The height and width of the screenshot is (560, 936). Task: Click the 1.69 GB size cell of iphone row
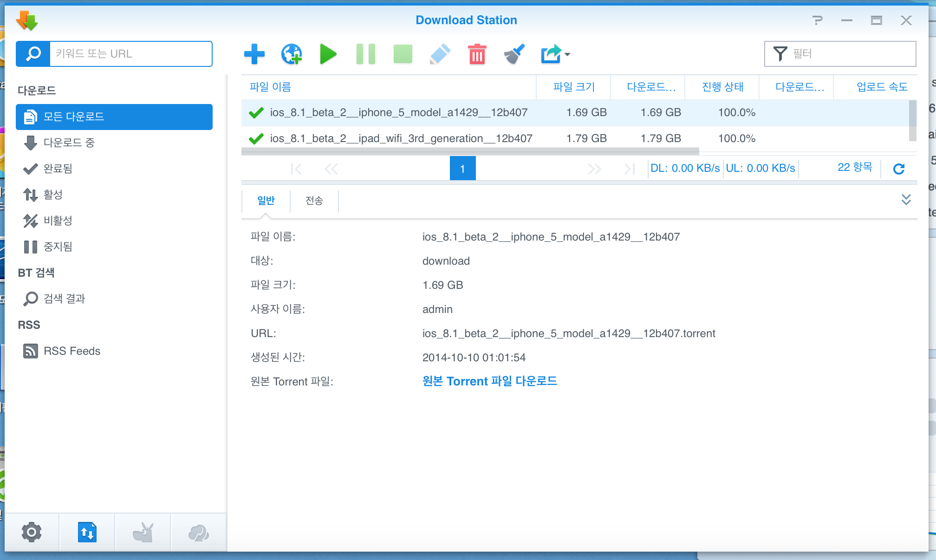[x=586, y=112]
